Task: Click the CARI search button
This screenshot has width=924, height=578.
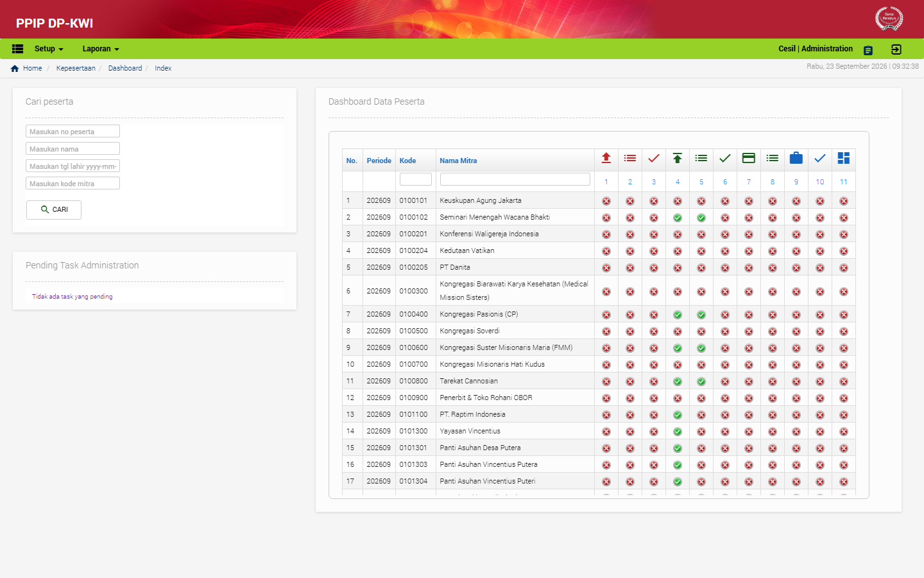Action: (54, 210)
